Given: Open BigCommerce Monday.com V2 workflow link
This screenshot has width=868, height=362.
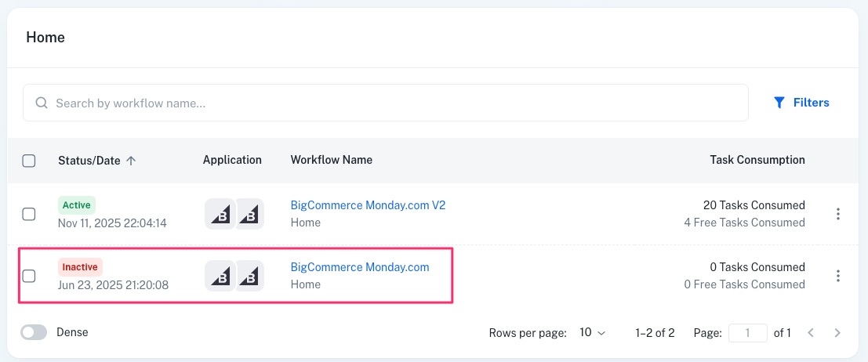Looking at the screenshot, I should (x=368, y=205).
